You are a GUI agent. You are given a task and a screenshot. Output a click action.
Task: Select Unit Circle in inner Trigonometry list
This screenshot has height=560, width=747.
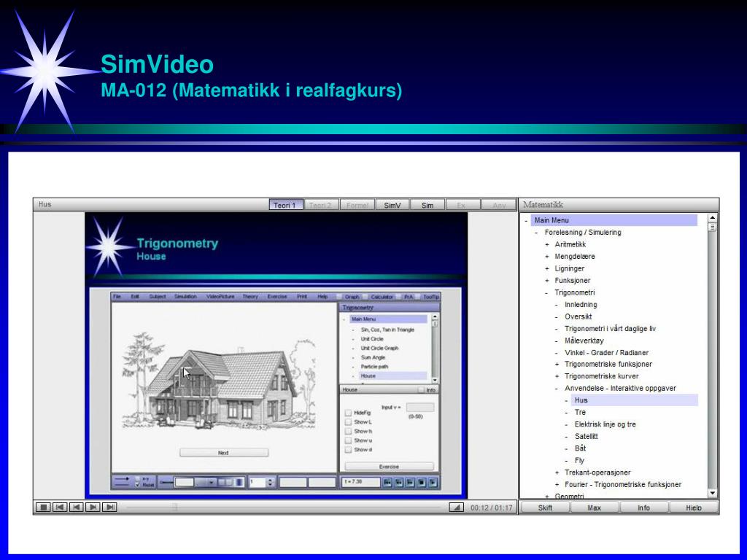(x=372, y=339)
